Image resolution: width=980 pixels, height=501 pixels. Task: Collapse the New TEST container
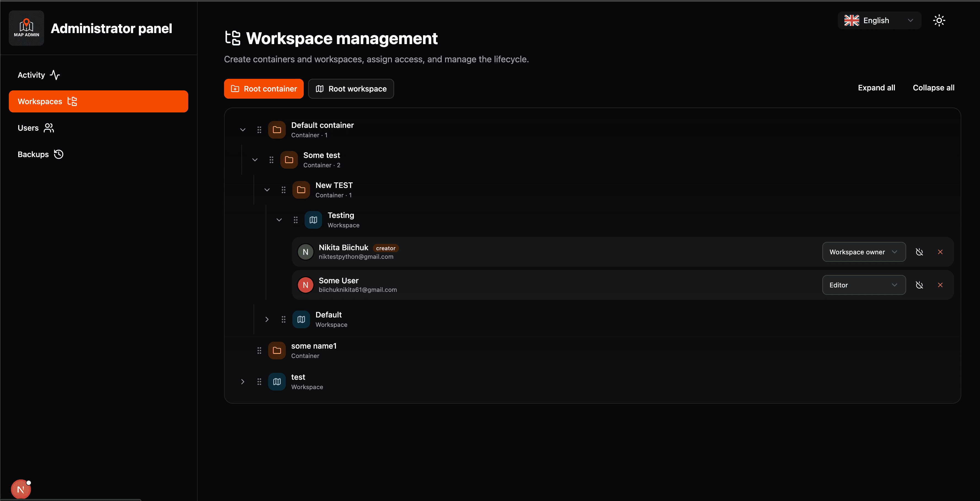pos(267,190)
